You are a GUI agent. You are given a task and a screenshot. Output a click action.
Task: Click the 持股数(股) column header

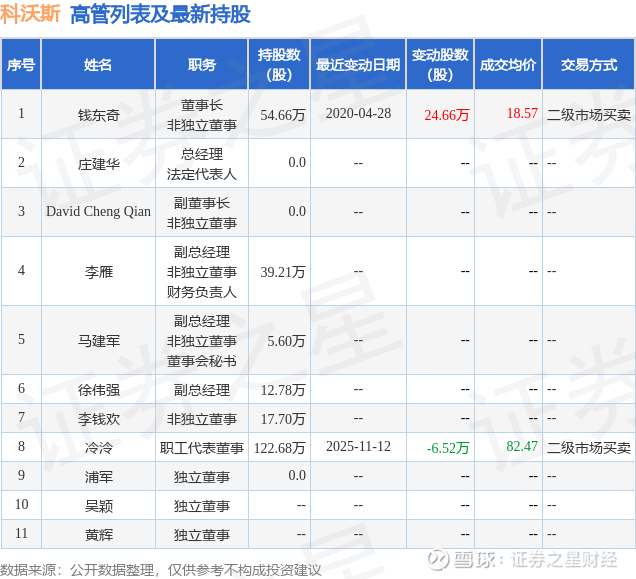[x=279, y=65]
